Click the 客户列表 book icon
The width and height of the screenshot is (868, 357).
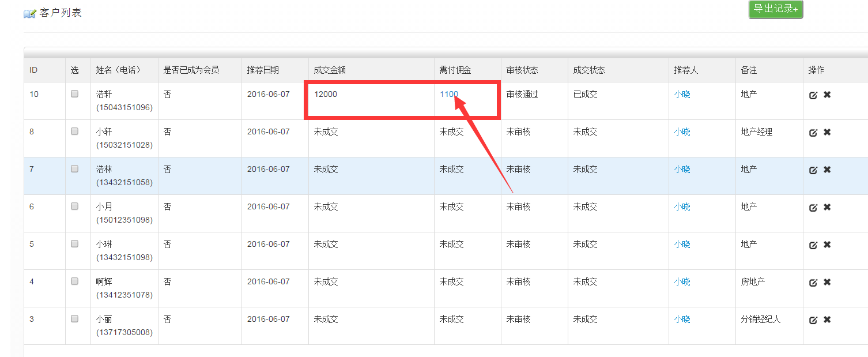tap(29, 14)
